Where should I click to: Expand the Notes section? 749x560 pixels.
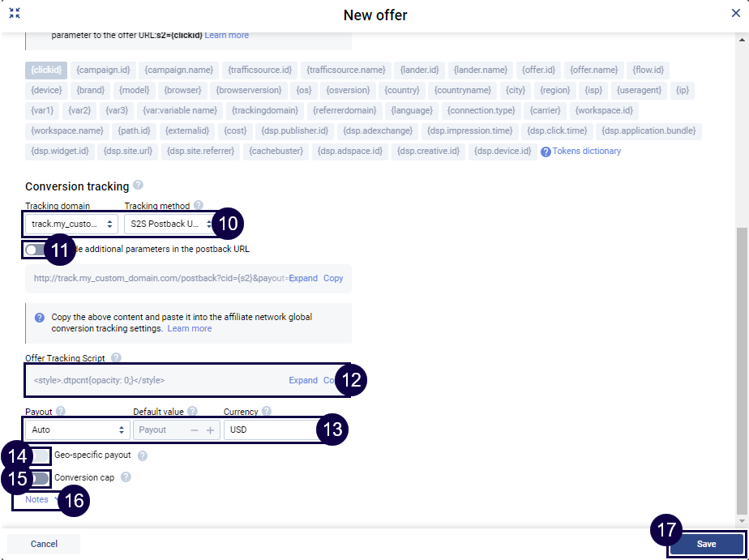pyautogui.click(x=37, y=500)
